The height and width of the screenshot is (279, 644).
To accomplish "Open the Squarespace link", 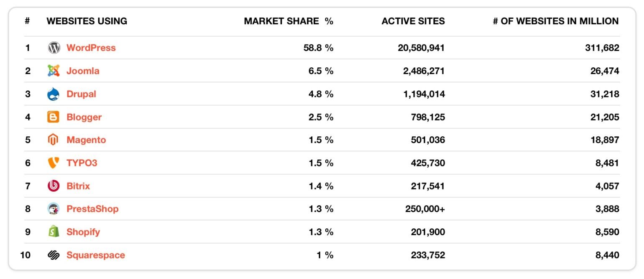I will pos(95,255).
